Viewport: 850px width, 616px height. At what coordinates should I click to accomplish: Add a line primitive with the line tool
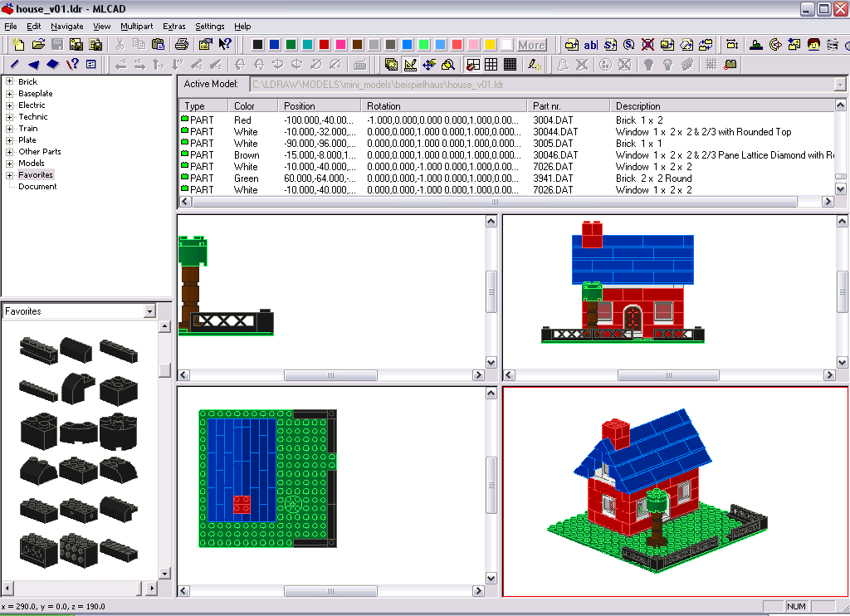click(15, 65)
